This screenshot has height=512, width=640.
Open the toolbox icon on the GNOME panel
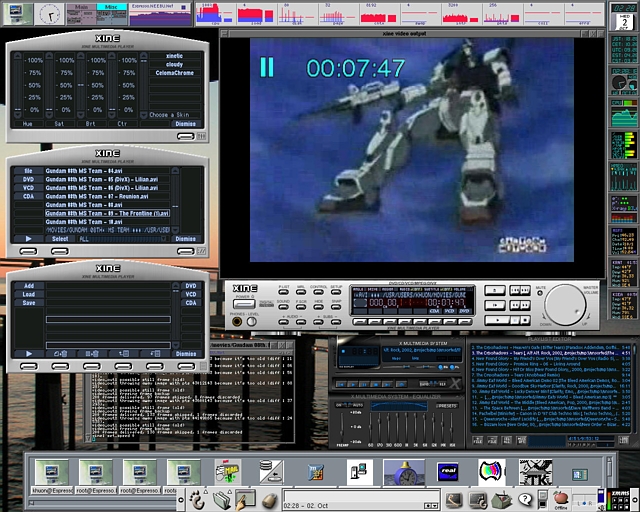point(501,500)
